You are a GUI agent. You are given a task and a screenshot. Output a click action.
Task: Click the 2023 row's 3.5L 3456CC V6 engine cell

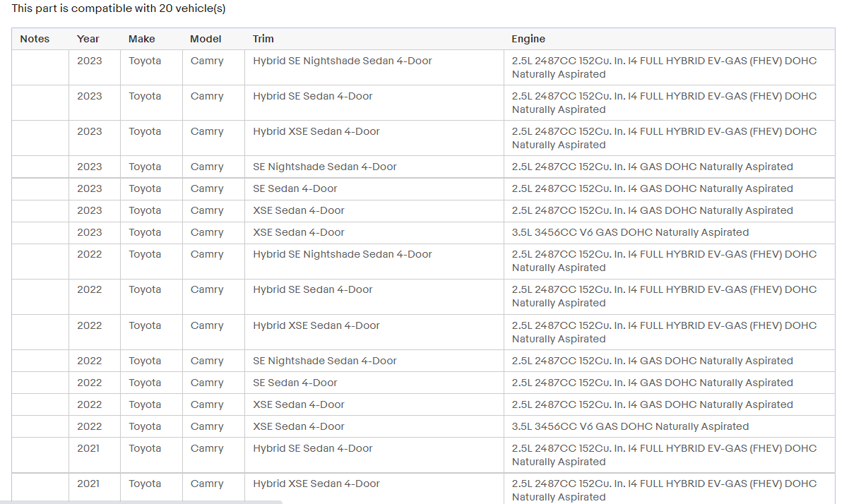coord(670,232)
